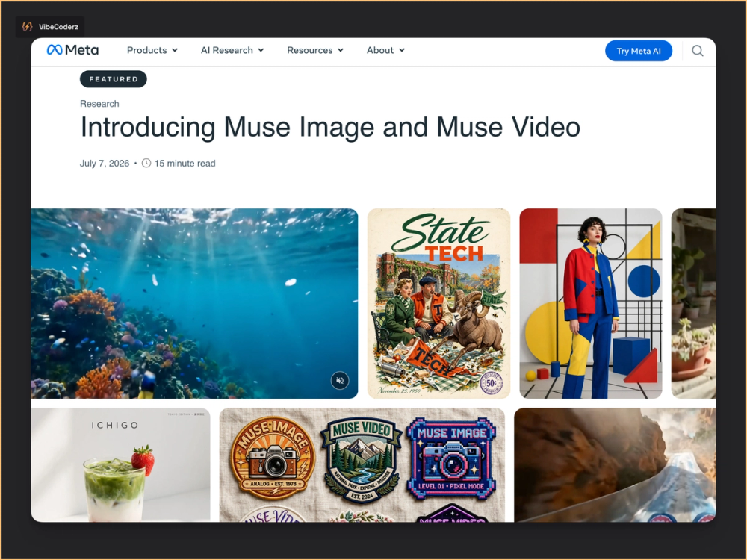Expand the About dropdown
Viewport: 747px width, 560px height.
385,50
